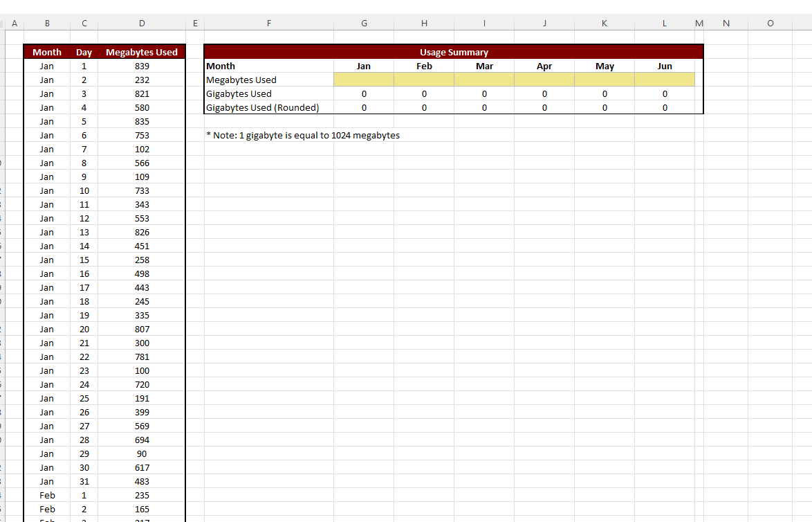Click the value 826 for Jan day 13
The height and width of the screenshot is (522, 812).
click(142, 232)
